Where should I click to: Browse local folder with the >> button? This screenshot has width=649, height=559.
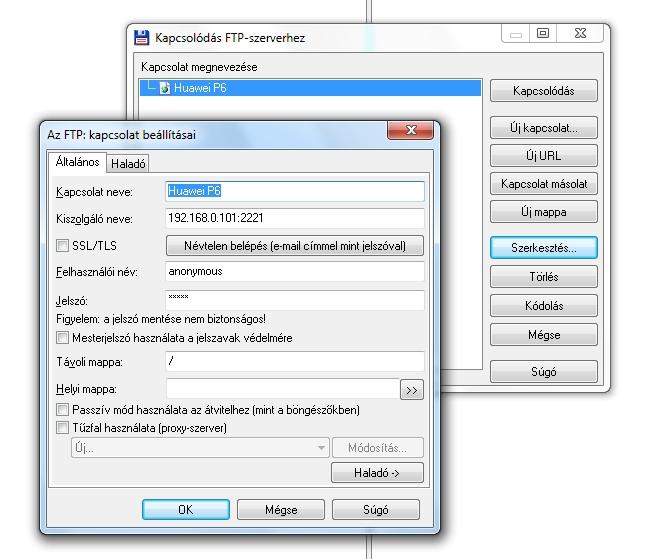pyautogui.click(x=412, y=390)
